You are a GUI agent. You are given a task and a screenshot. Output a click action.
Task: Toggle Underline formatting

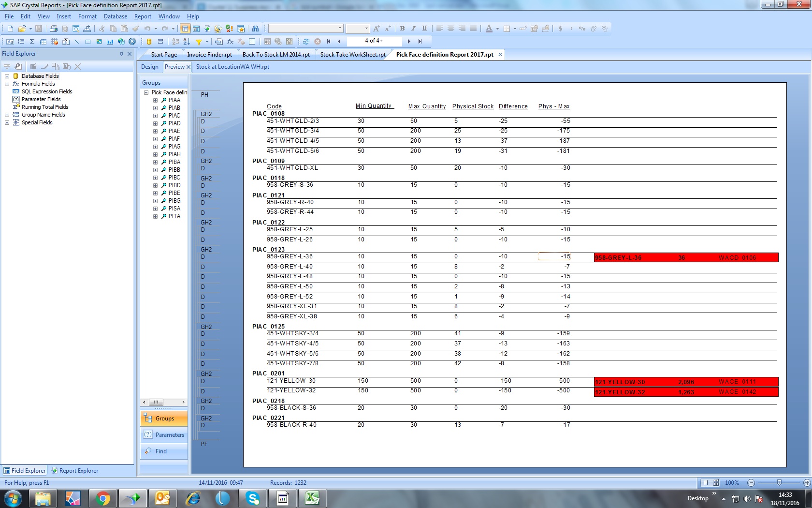[x=424, y=29]
